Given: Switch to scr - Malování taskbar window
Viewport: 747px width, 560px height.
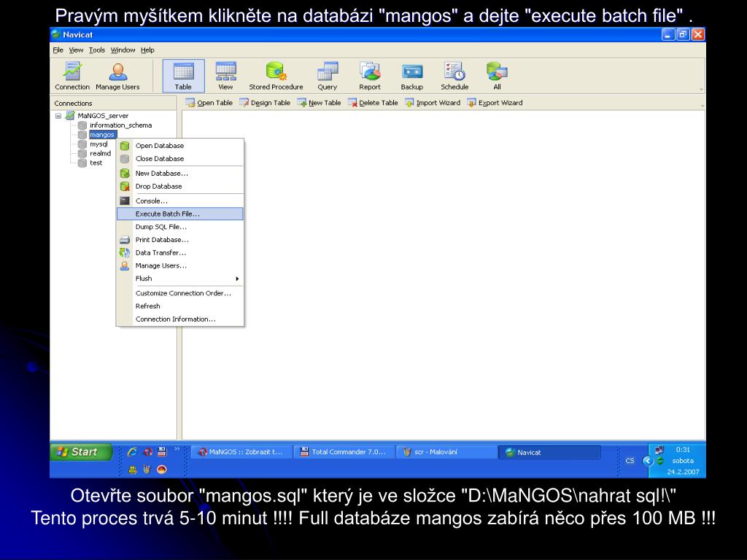Looking at the screenshot, I should coord(447,452).
